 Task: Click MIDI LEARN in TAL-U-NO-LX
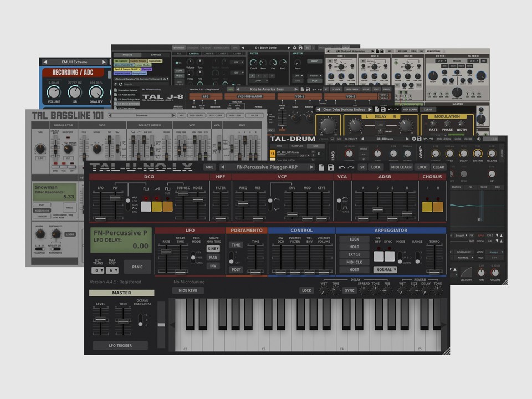tap(401, 167)
